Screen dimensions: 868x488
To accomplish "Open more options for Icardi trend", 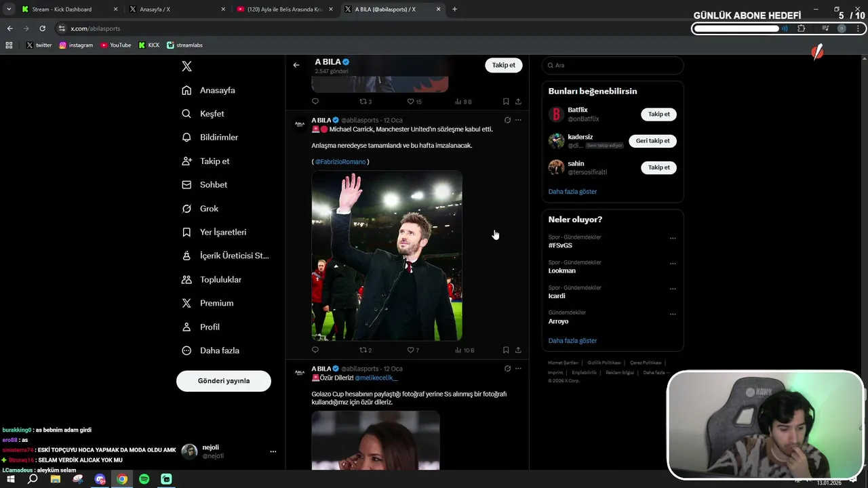I will (673, 289).
